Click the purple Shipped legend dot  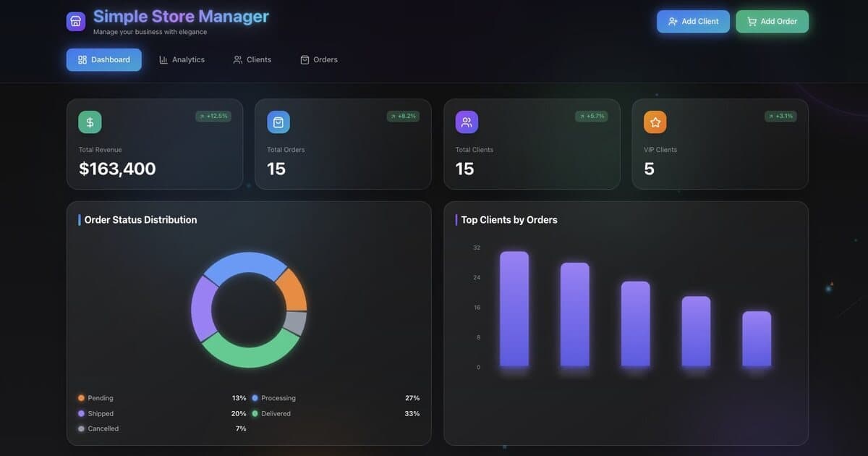point(81,413)
